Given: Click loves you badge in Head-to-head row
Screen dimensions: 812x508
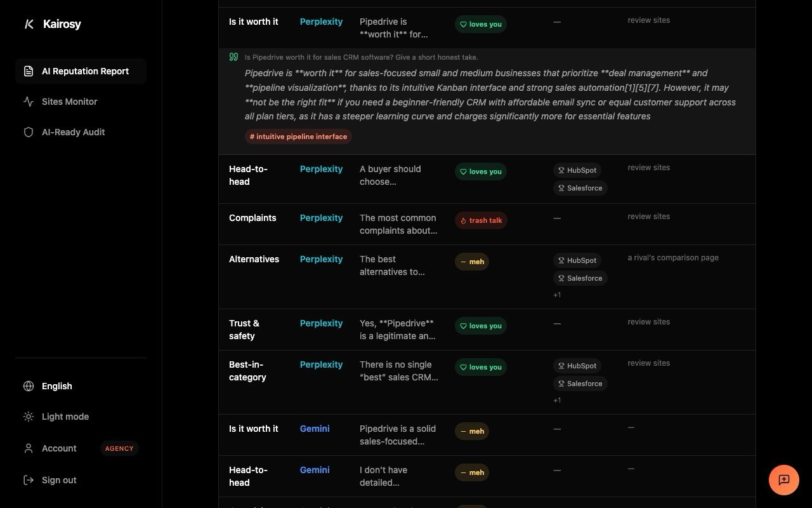Looking at the screenshot, I should tap(481, 171).
